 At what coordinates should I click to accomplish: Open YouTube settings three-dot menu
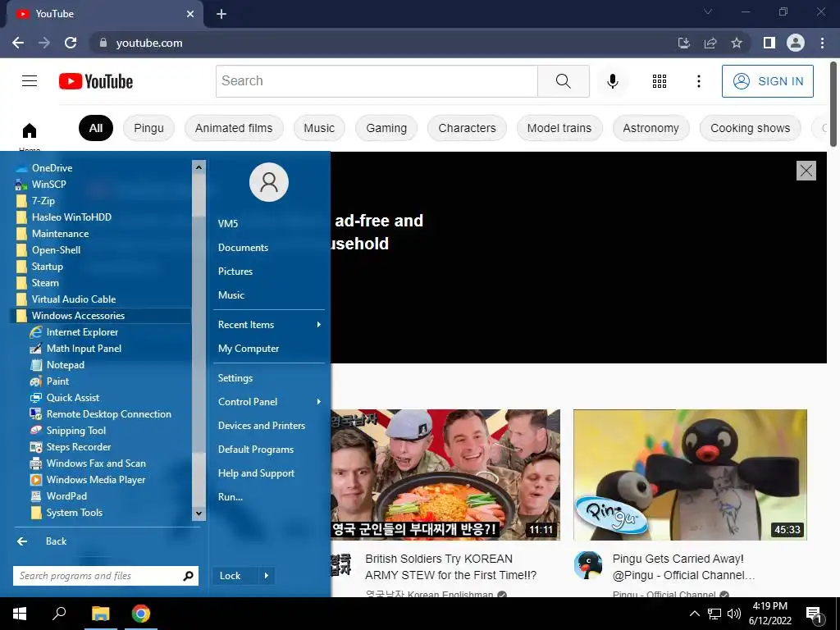coord(698,81)
